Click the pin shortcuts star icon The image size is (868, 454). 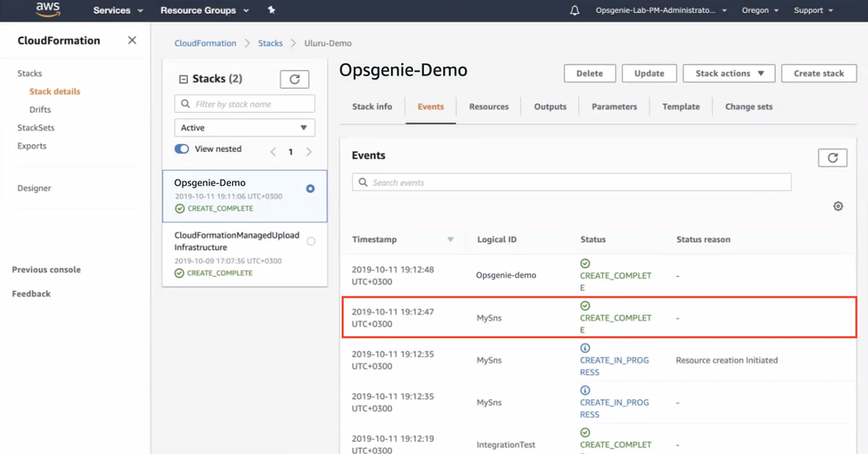[x=271, y=10]
